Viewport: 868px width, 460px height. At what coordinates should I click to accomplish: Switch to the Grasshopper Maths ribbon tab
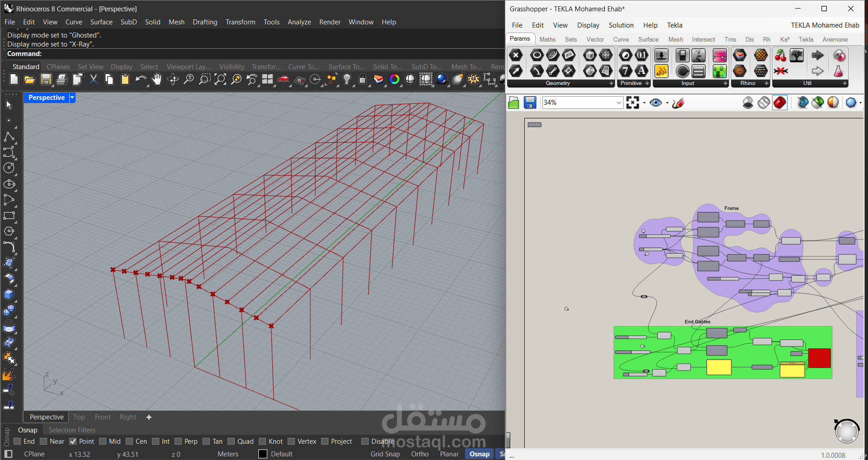tap(547, 40)
